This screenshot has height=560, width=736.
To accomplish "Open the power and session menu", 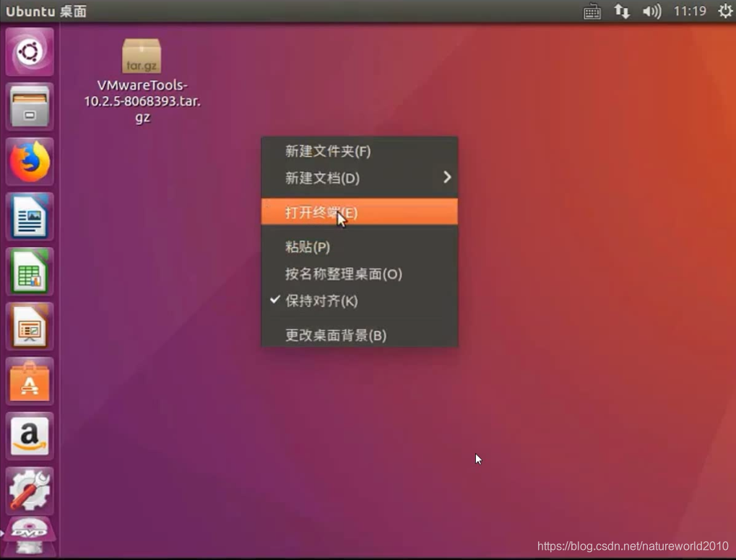I will tap(725, 11).
